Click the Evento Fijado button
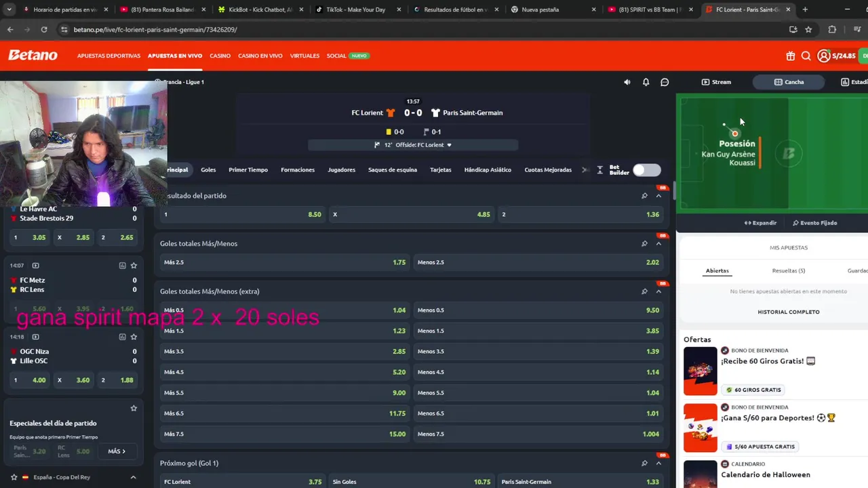 [814, 223]
